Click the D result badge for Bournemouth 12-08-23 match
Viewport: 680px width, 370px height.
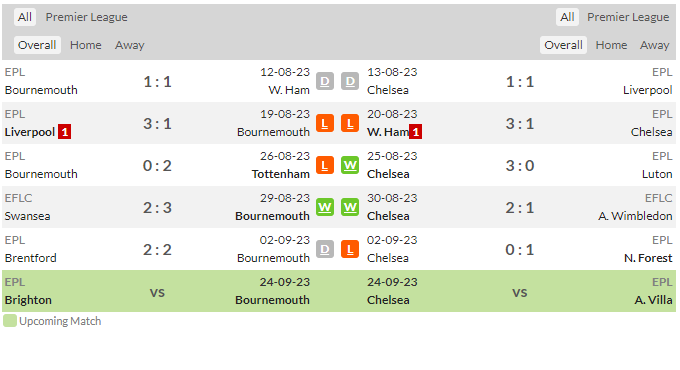325,81
